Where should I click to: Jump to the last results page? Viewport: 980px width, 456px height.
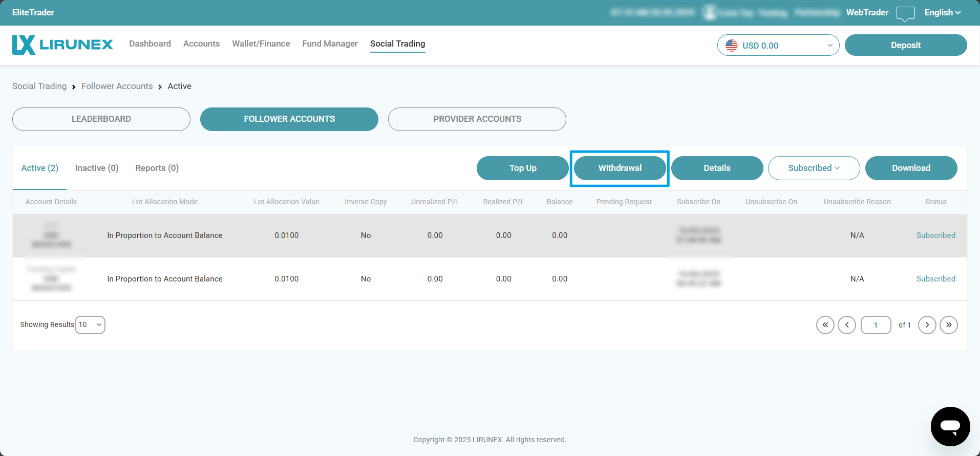click(x=948, y=325)
